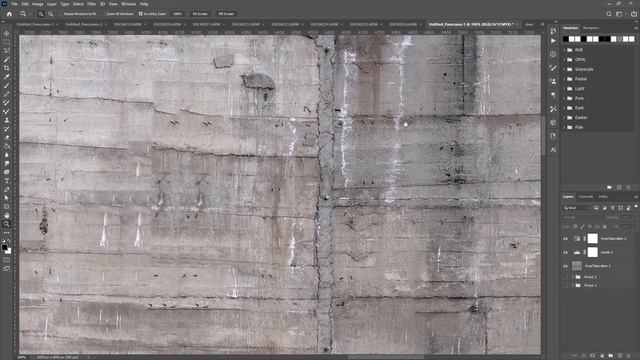
Task: Open the Image menu
Action: click(38, 4)
